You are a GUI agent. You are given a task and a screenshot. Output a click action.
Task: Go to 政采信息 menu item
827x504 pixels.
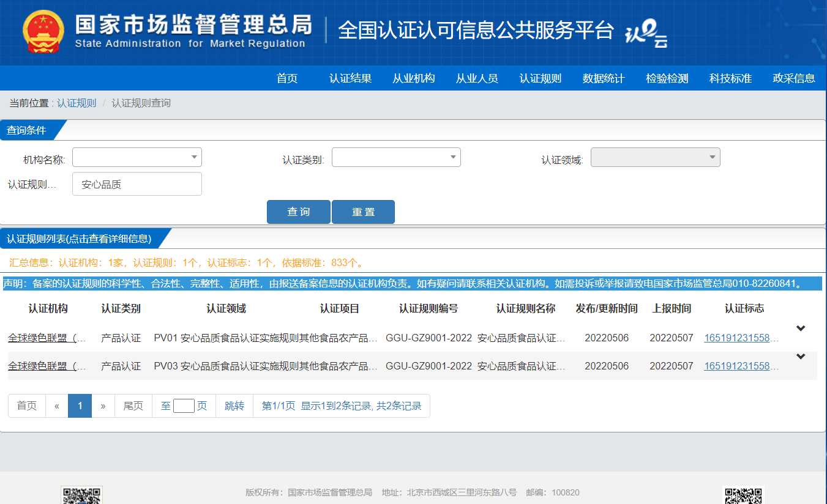(x=793, y=78)
